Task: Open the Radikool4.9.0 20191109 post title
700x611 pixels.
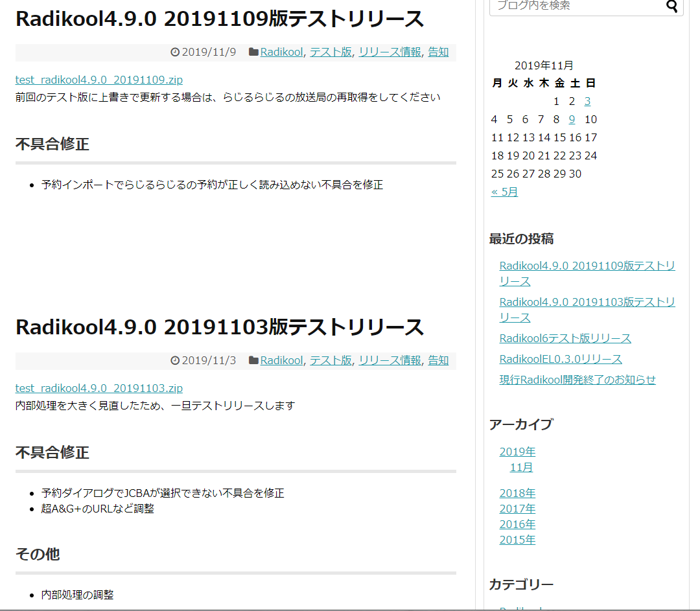Action: click(x=220, y=19)
